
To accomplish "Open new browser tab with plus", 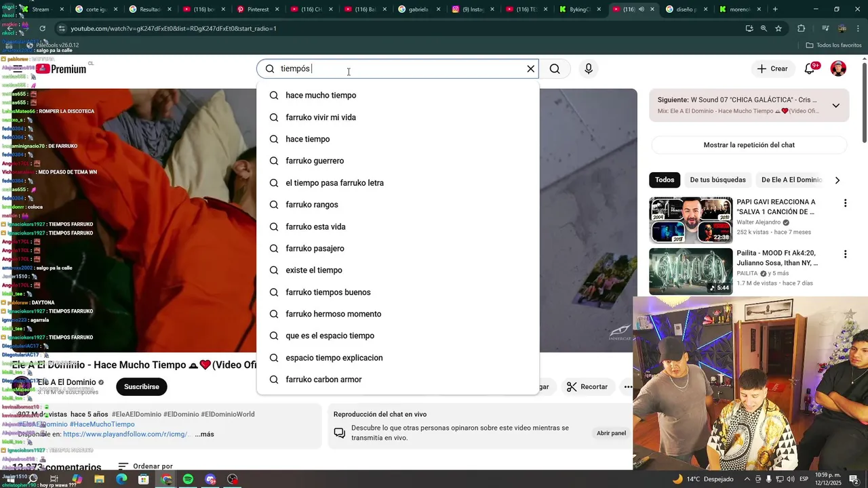I will [x=775, y=9].
